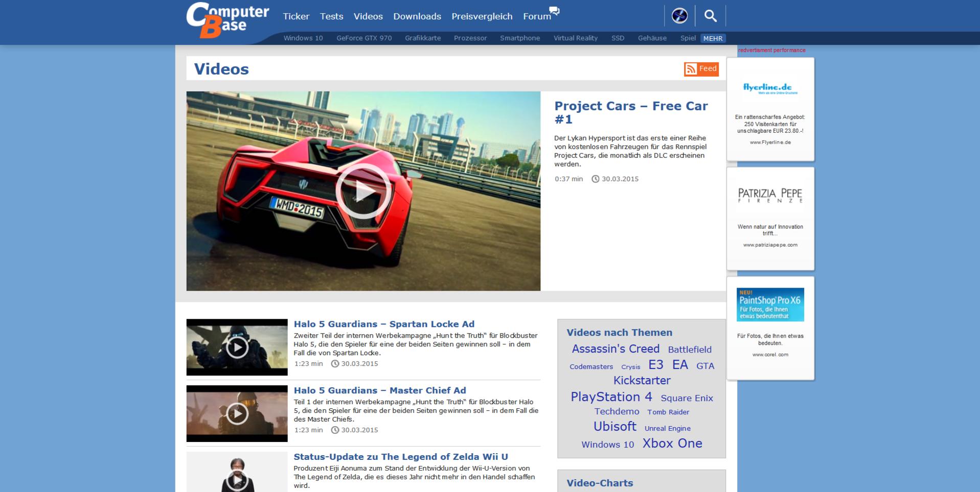The width and height of the screenshot is (980, 492).
Task: Expand the MEHR topics dropdown
Action: point(713,38)
